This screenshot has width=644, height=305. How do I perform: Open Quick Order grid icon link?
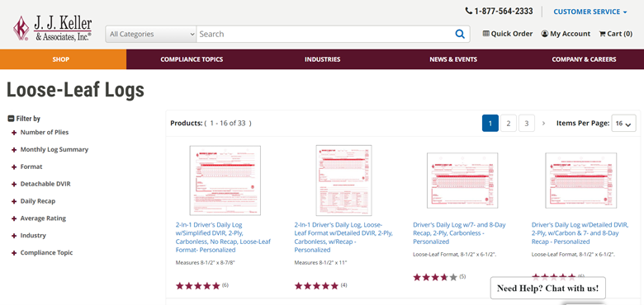click(485, 34)
